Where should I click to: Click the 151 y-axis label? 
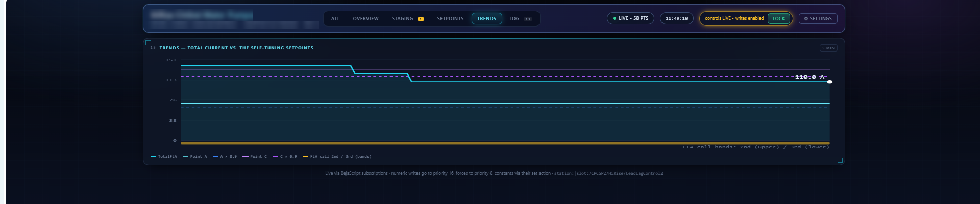pyautogui.click(x=170, y=60)
